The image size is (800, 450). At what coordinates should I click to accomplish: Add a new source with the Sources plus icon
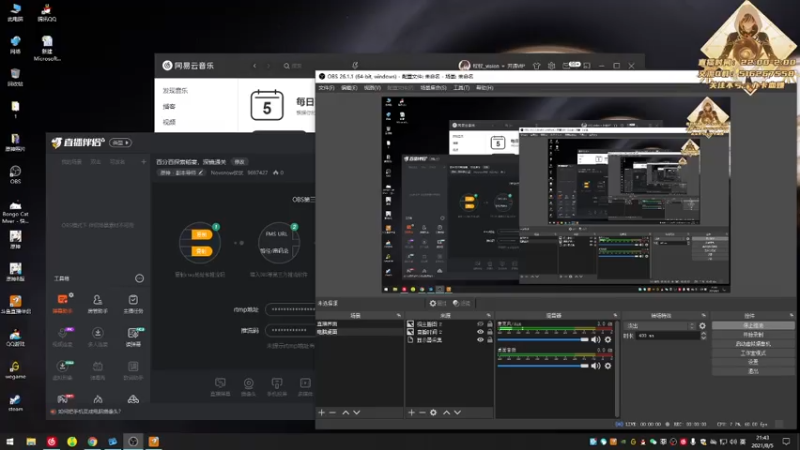[x=411, y=412]
